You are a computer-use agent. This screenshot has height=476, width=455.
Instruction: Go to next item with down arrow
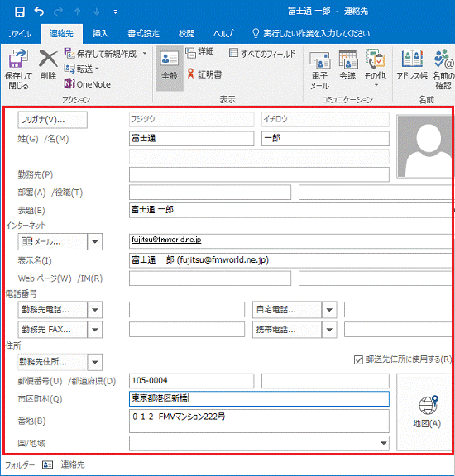[97, 12]
